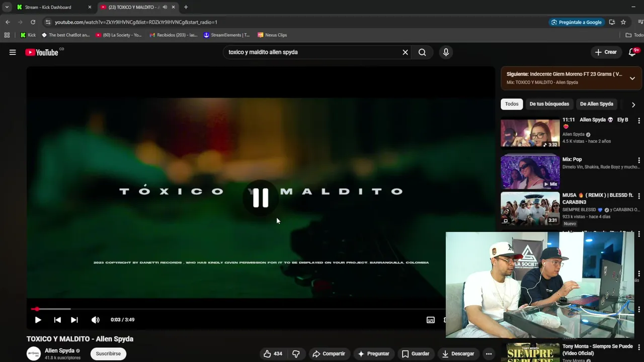
Task: Open the Mix: Pop thumbnail
Action: pyautogui.click(x=530, y=171)
